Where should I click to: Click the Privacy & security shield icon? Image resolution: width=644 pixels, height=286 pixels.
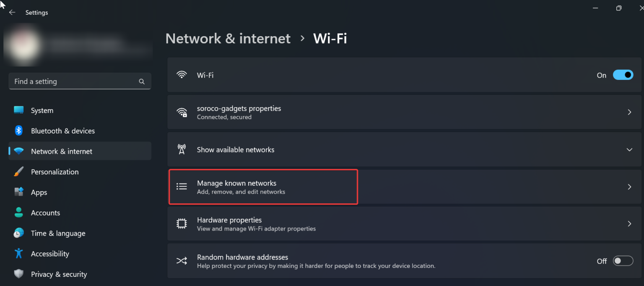tap(19, 274)
